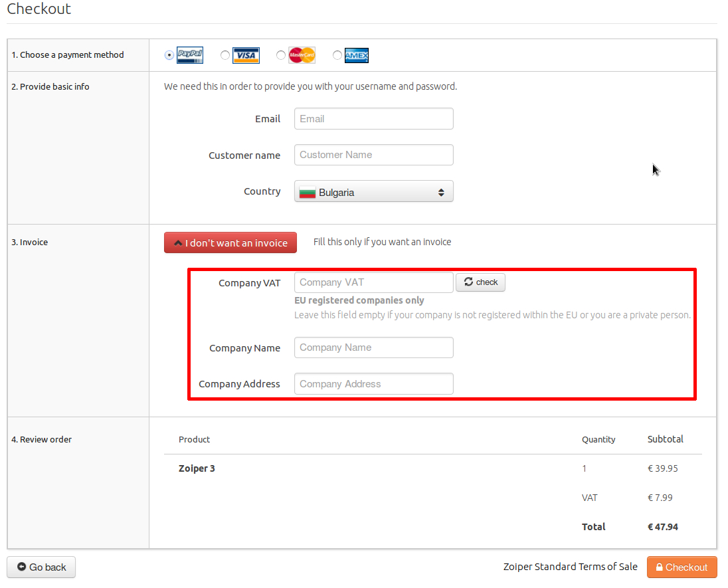Screen dimensions: 728x588
Task: Click the Visa card logo
Action: coord(246,55)
